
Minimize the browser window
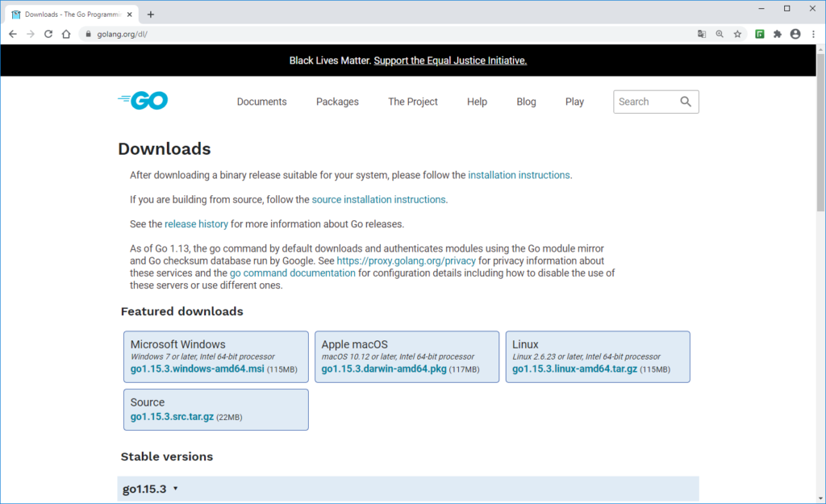coord(761,8)
